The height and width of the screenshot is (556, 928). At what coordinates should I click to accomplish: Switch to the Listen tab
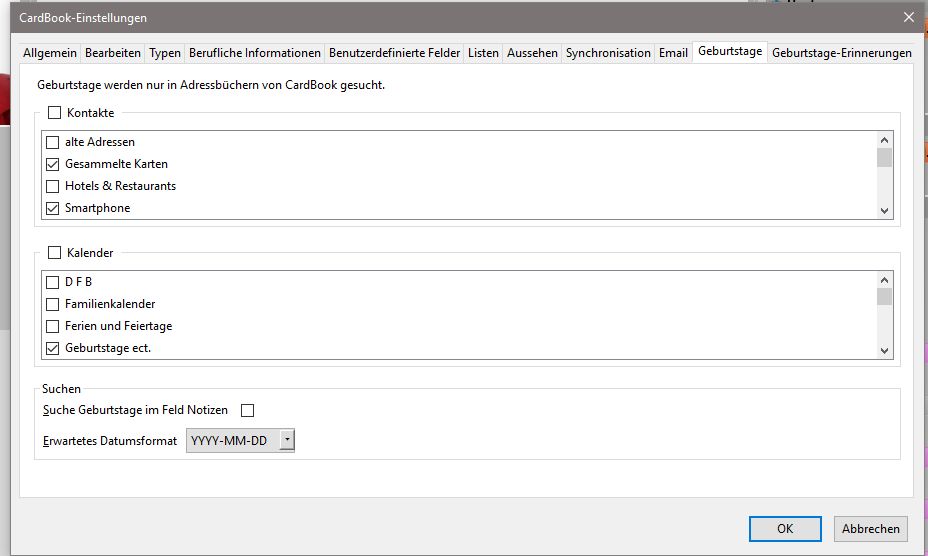483,53
